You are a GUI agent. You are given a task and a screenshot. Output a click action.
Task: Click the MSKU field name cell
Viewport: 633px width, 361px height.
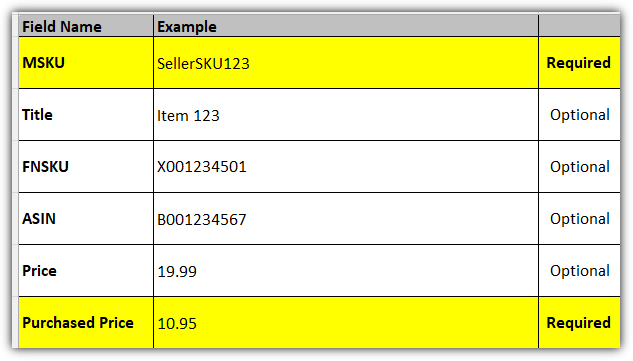(86, 63)
